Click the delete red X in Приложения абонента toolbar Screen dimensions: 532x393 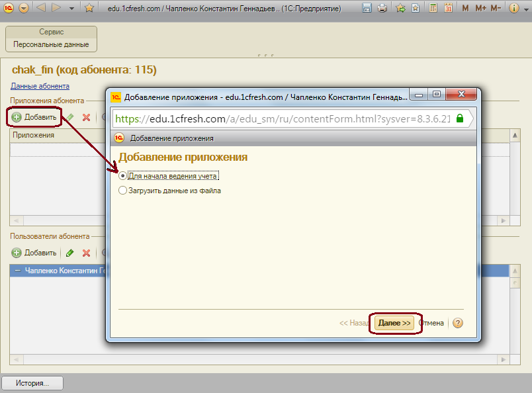86,117
